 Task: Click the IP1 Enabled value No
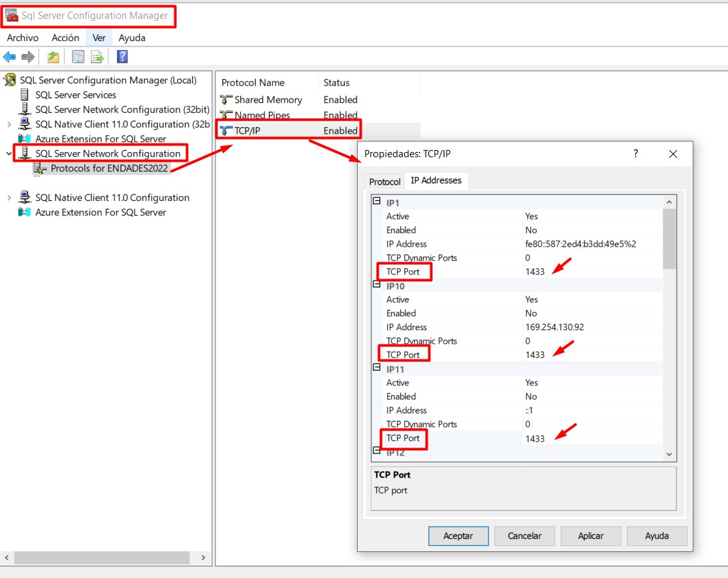point(531,230)
